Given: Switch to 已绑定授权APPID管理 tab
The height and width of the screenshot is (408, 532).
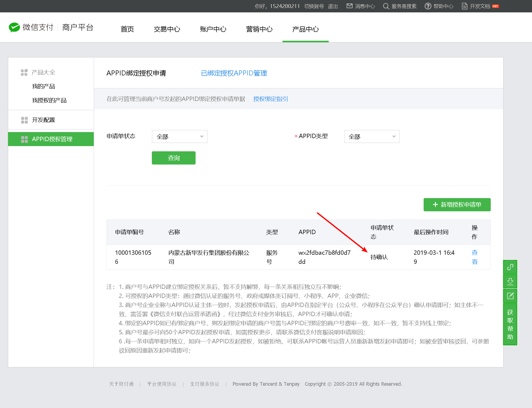Looking at the screenshot, I should click(234, 73).
